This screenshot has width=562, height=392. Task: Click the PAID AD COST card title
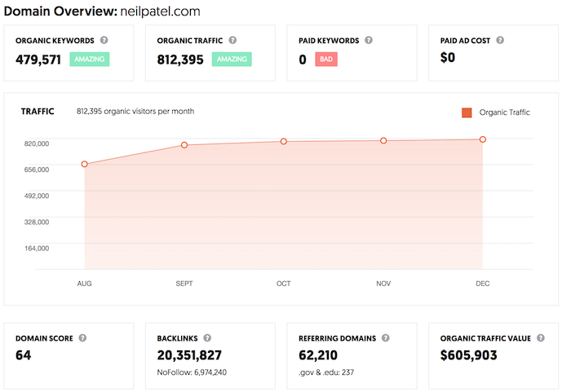[x=465, y=41]
